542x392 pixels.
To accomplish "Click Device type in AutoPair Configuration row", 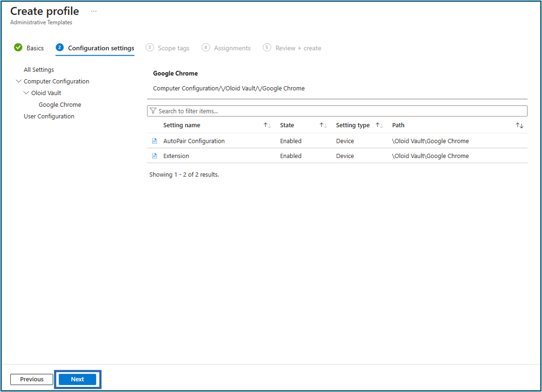I will [345, 141].
